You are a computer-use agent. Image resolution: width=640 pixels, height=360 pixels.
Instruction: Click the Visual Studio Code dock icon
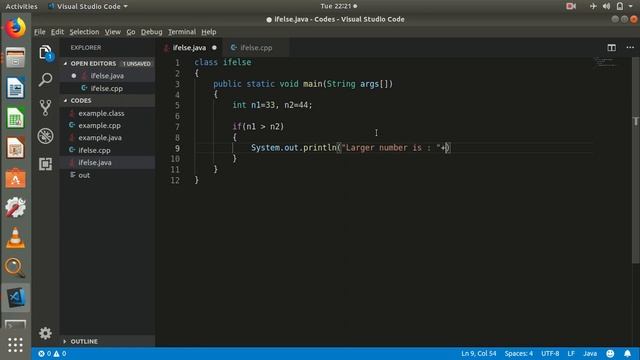(16, 298)
